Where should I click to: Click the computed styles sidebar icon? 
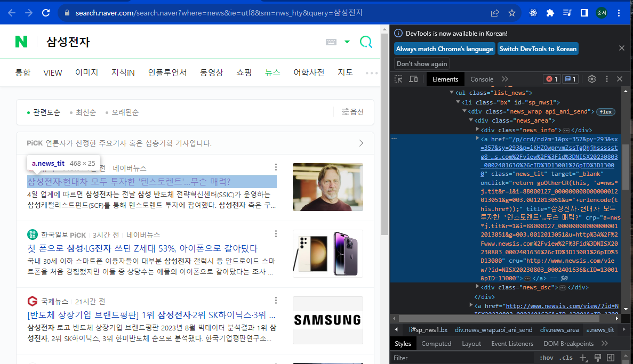611,358
